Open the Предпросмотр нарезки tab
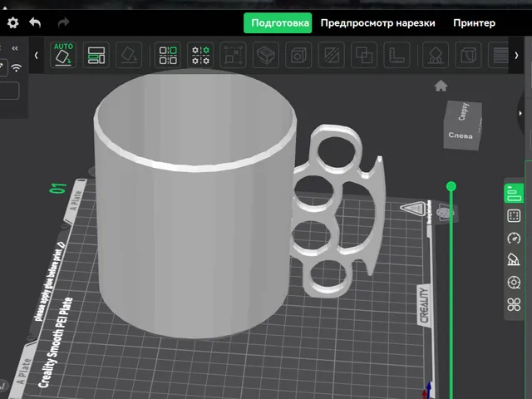Viewport: 532px width, 399px height. 377,22
